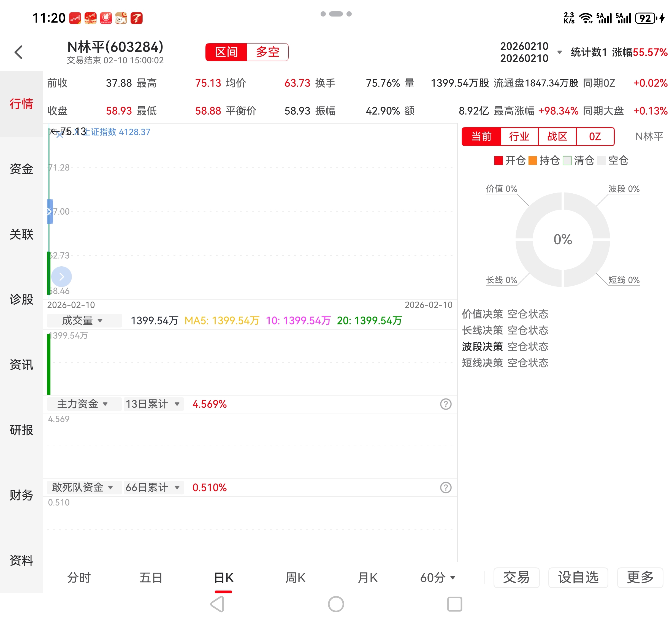This screenshot has width=672, height=617.
Task: Expand the 13日累计 period dropdown
Action: pyautogui.click(x=153, y=404)
